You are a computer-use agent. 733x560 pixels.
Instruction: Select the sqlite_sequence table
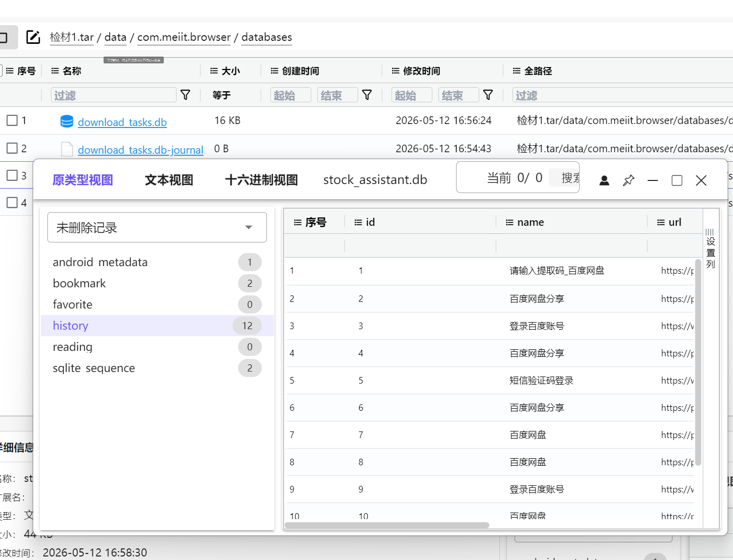157,368
